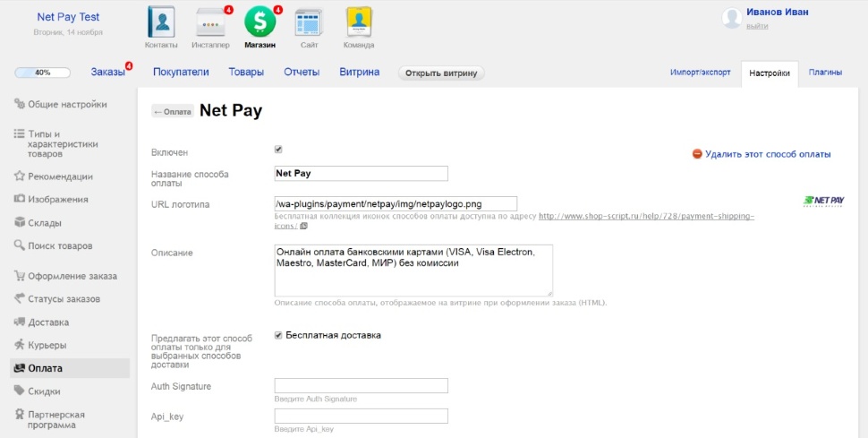Viewport: 868px width, 438px height.
Task: Select Оплата in the sidebar
Action: [x=70, y=368]
